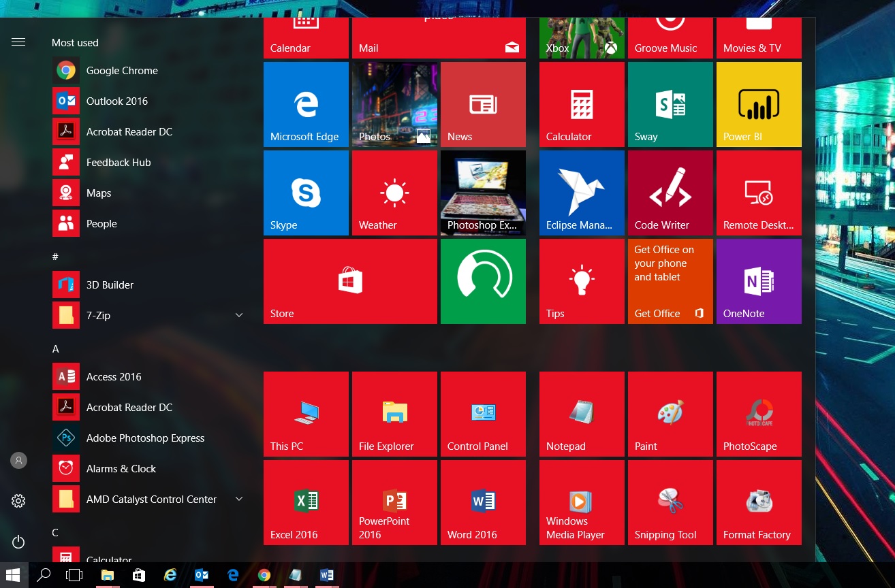Launch the Excel 2016 tile
The height and width of the screenshot is (588, 895).
(x=306, y=502)
